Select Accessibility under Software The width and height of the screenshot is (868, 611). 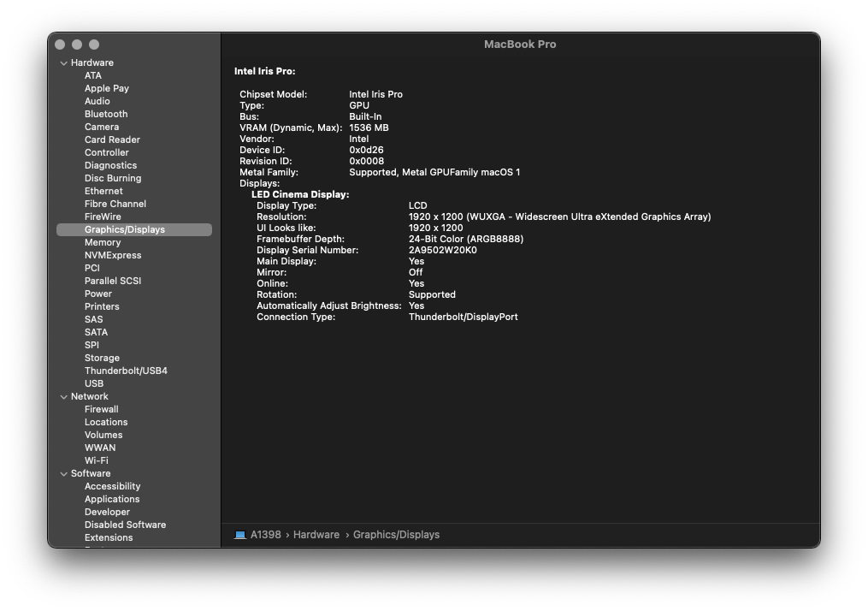[x=112, y=486]
